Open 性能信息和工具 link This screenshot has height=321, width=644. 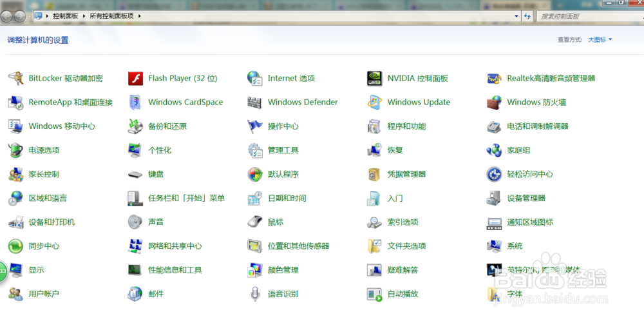coord(175,270)
